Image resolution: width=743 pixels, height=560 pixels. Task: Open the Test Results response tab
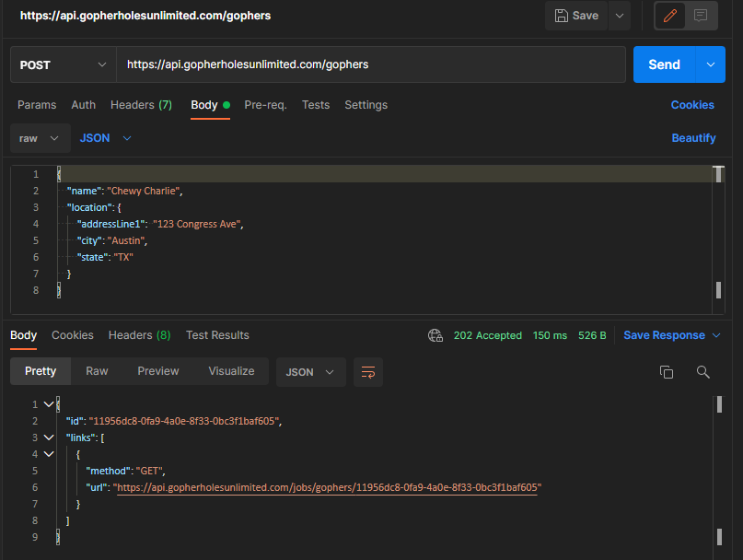click(217, 335)
